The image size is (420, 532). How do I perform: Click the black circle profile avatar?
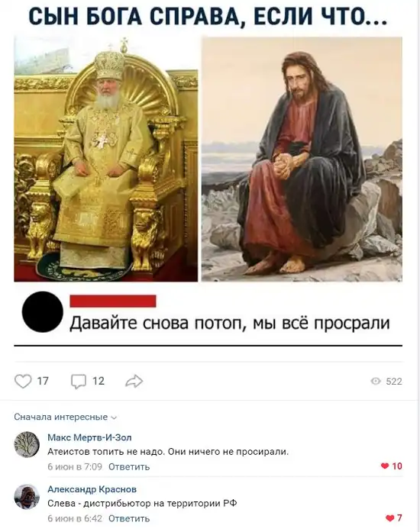[x=43, y=312]
